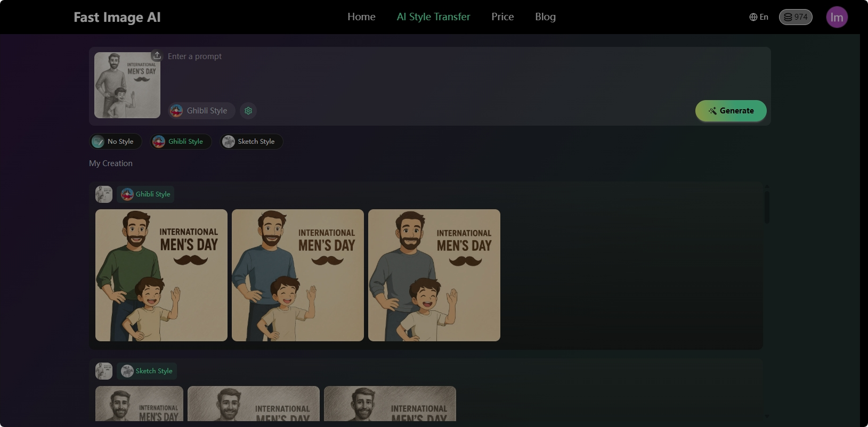Click the My Creation list scrollbar

[767, 208]
